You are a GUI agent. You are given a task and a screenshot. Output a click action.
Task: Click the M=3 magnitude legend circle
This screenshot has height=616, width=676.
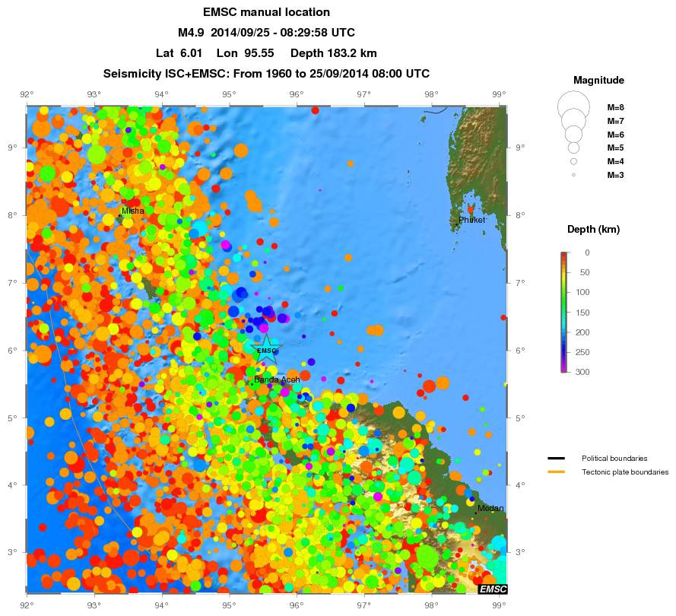[x=573, y=175]
